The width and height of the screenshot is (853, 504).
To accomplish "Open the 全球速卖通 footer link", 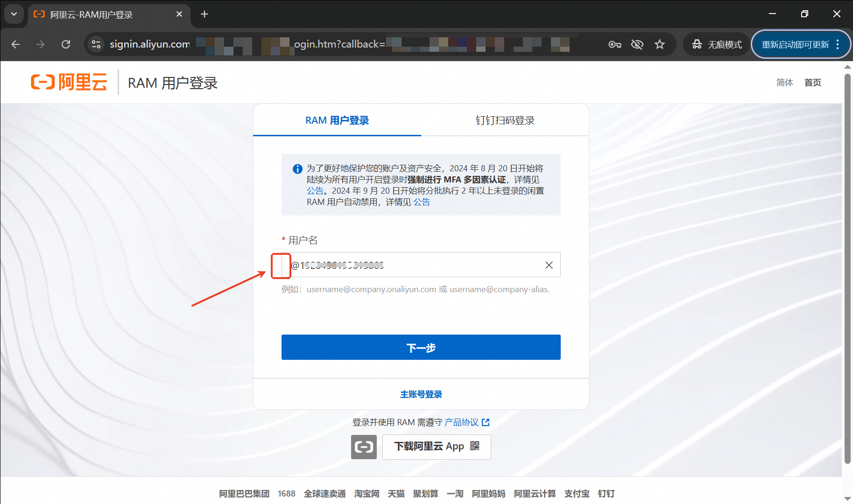I will (x=325, y=494).
